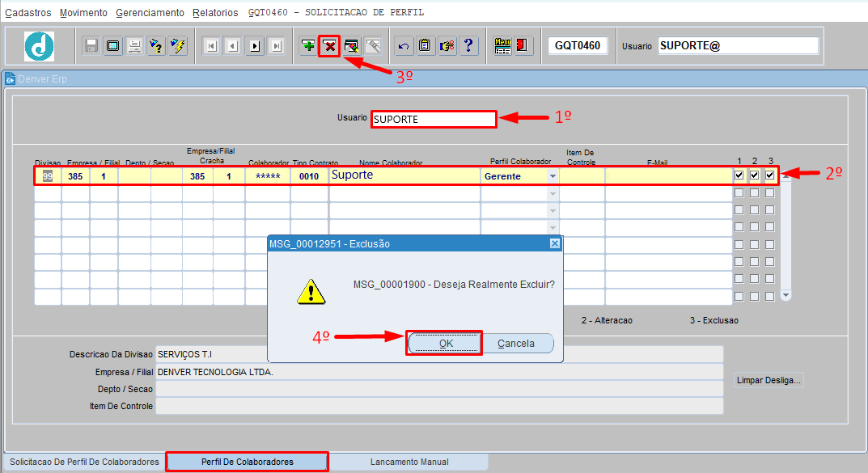868x473 pixels.
Task: Open the Movimento menu
Action: click(83, 13)
